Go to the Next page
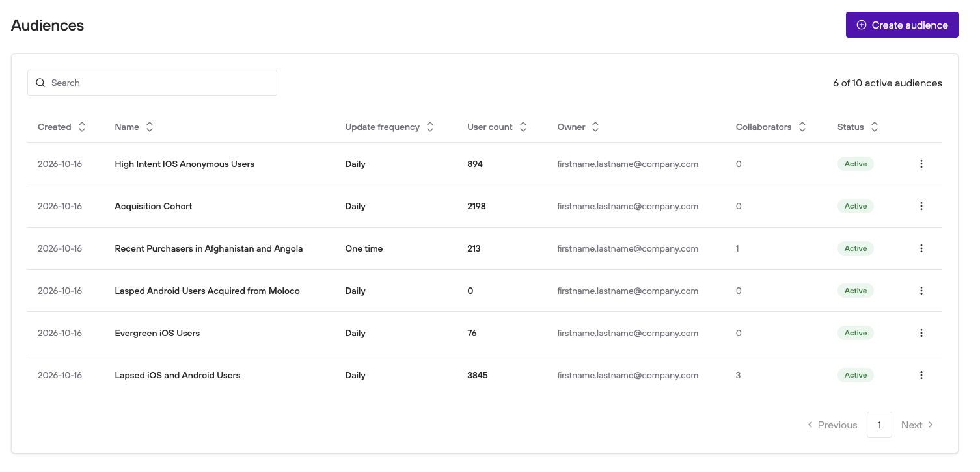The height and width of the screenshot is (472, 980). pyautogui.click(x=918, y=425)
